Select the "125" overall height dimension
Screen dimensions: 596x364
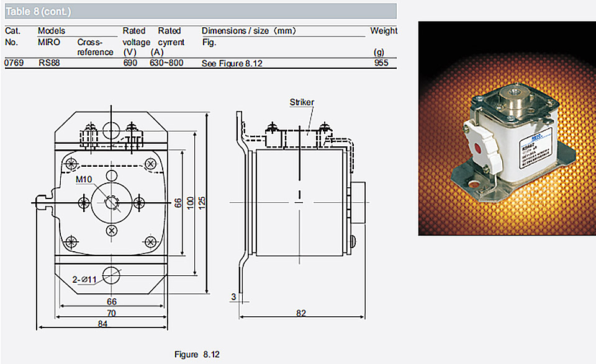(202, 202)
